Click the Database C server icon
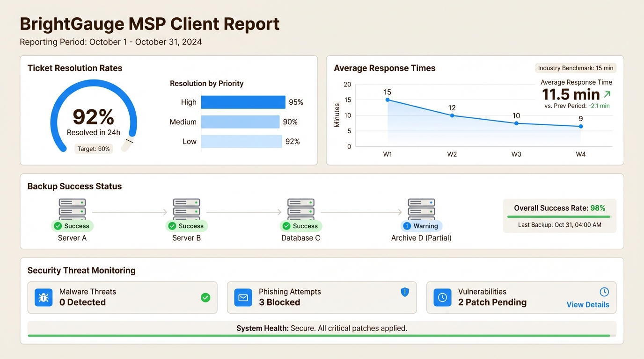Image resolution: width=644 pixels, height=359 pixels. click(x=300, y=208)
